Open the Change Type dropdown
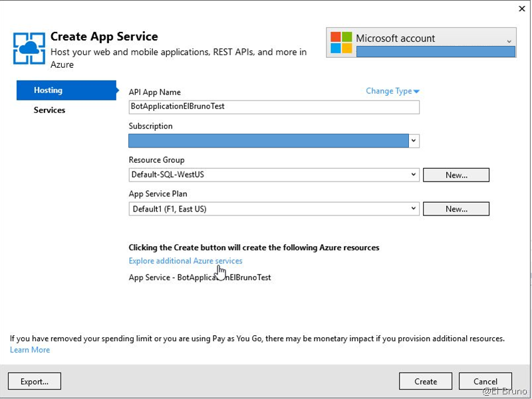The height and width of the screenshot is (399, 532). point(392,91)
